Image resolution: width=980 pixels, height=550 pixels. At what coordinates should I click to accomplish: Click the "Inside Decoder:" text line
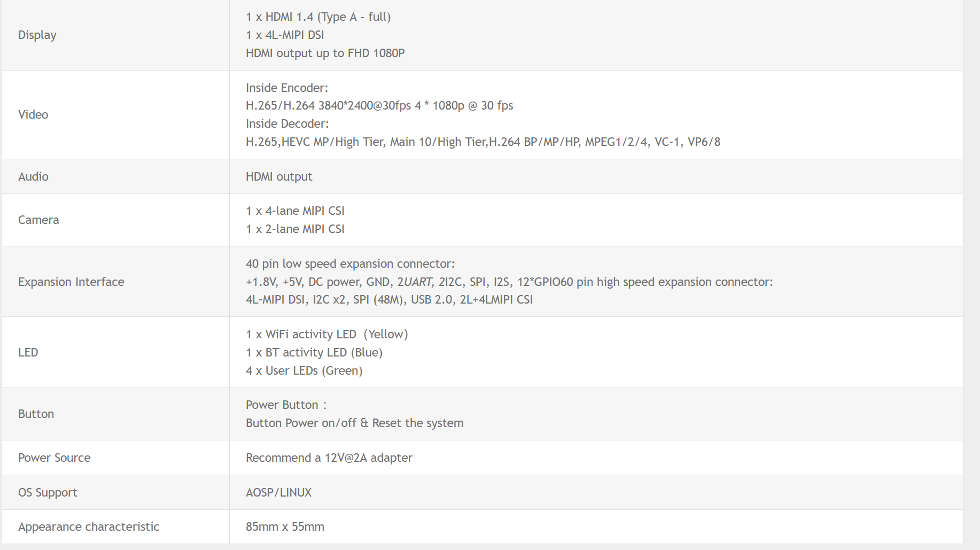click(287, 123)
